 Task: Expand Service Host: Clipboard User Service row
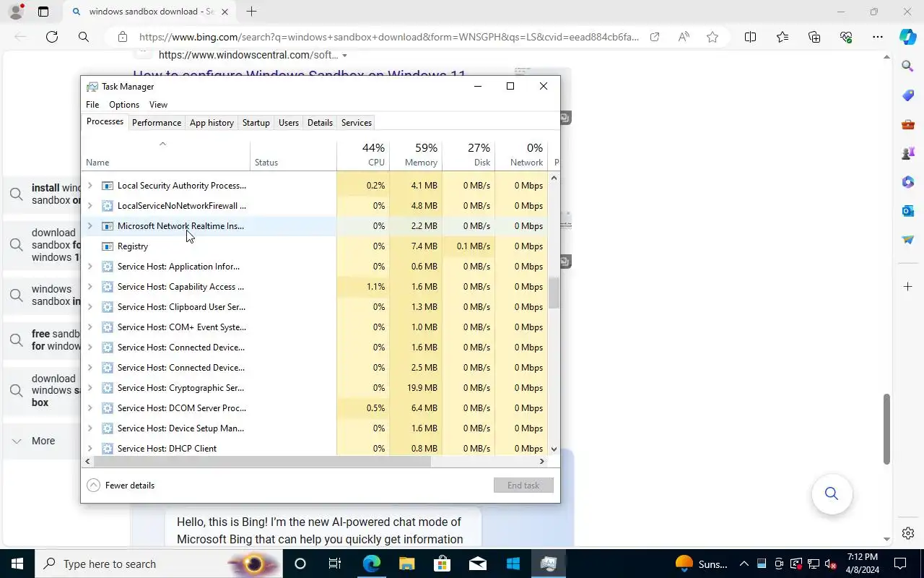90,307
